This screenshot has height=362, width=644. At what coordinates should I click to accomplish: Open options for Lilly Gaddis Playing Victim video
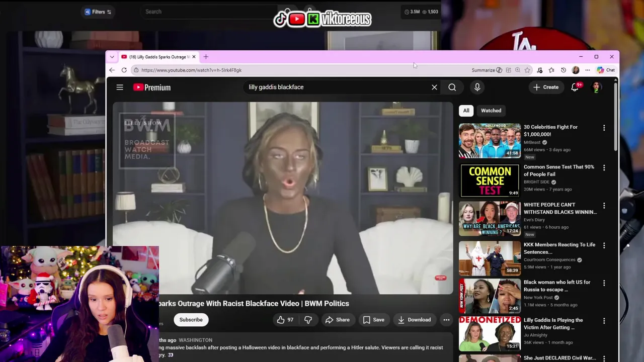pyautogui.click(x=604, y=321)
